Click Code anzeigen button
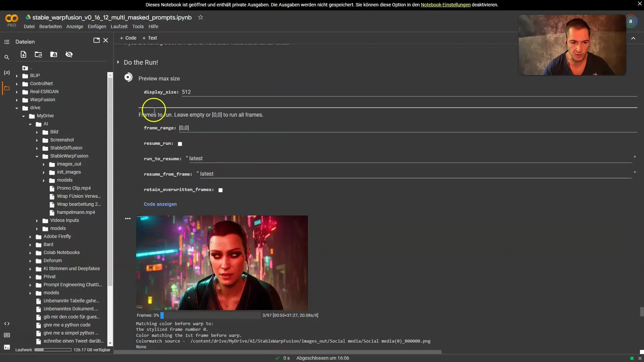This screenshot has width=644, height=362. click(160, 204)
